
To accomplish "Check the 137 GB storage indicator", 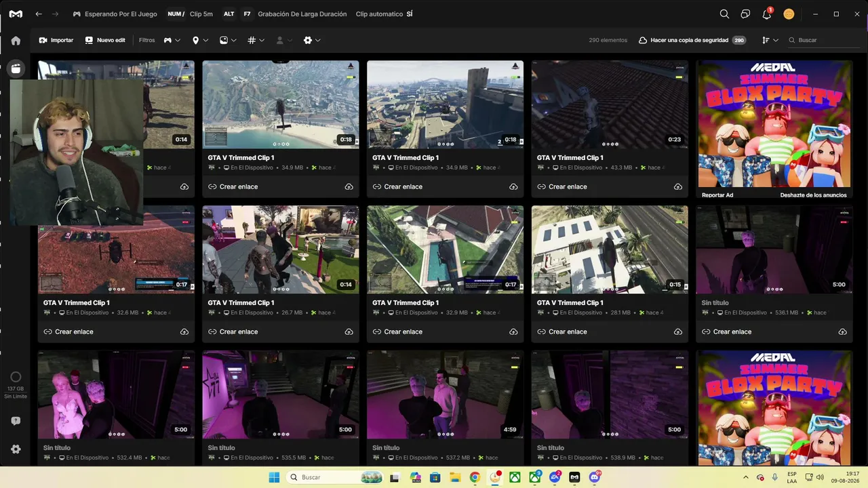I will click(16, 385).
